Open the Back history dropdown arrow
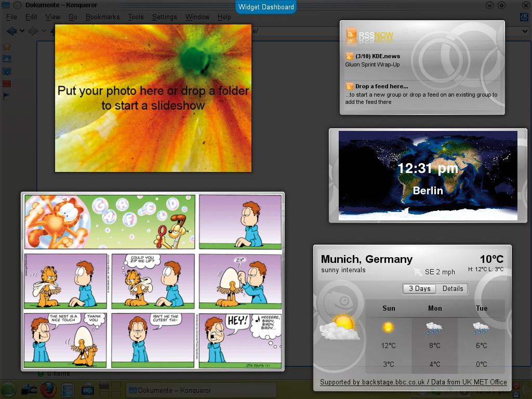This screenshot has height=399, width=532. click(x=22, y=31)
